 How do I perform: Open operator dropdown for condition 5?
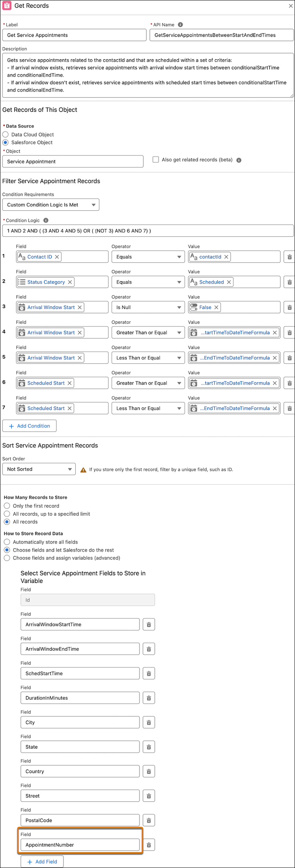pos(148,358)
